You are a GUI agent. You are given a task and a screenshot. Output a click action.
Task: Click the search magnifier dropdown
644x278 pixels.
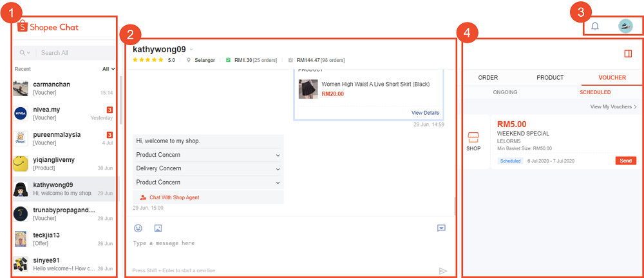[25, 53]
